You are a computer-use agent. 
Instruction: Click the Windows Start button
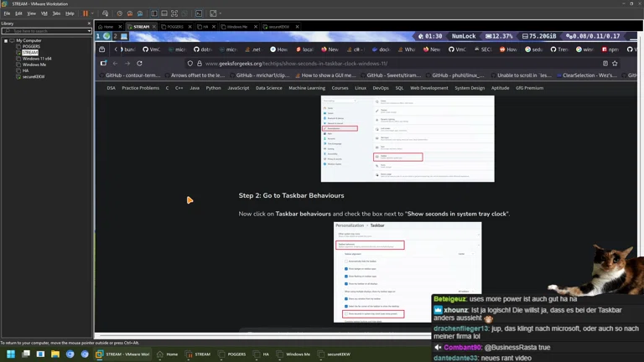pos(11,354)
